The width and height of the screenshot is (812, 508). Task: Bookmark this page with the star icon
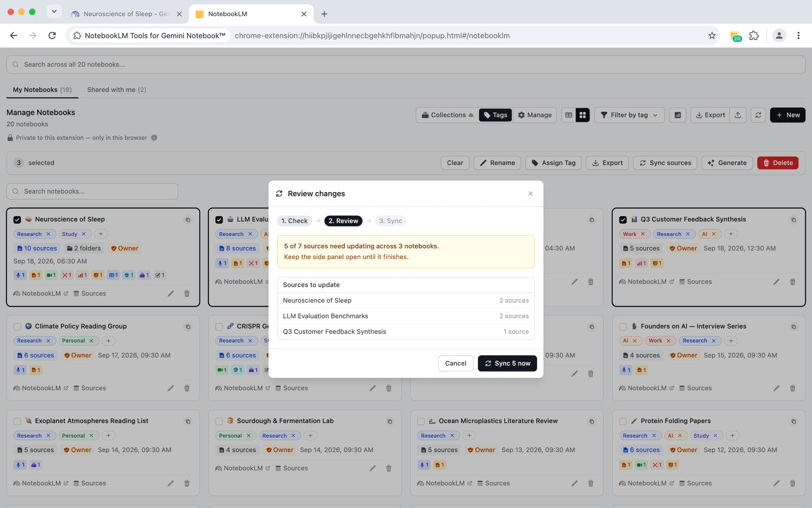[x=712, y=36]
